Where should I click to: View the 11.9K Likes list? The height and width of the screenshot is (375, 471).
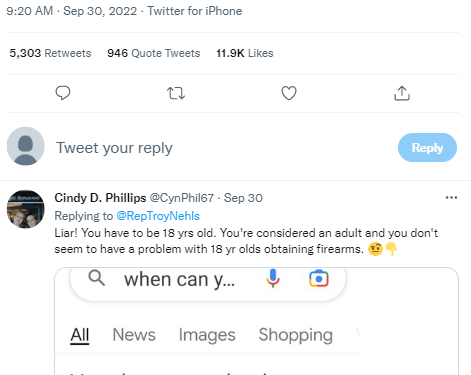pyautogui.click(x=245, y=53)
